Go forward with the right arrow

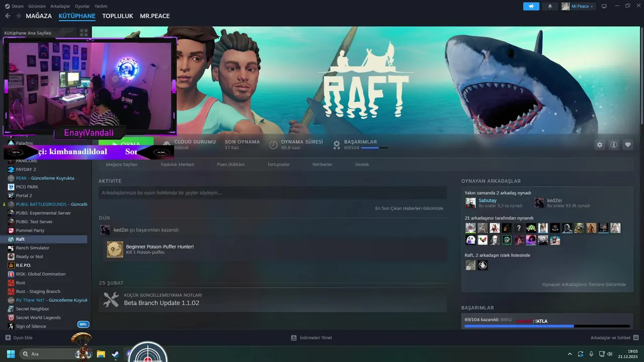pos(18,16)
